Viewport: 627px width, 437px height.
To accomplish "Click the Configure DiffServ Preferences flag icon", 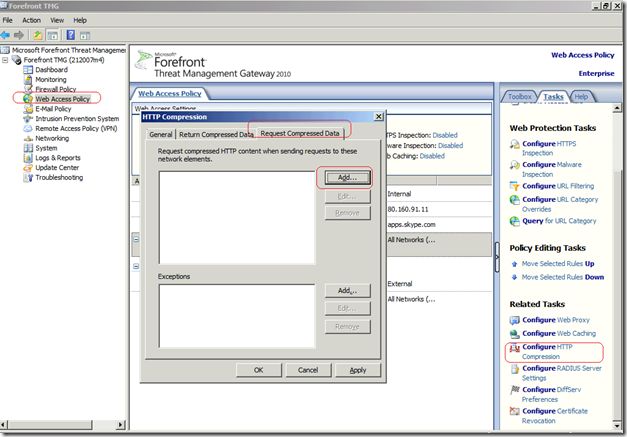I will pos(514,390).
